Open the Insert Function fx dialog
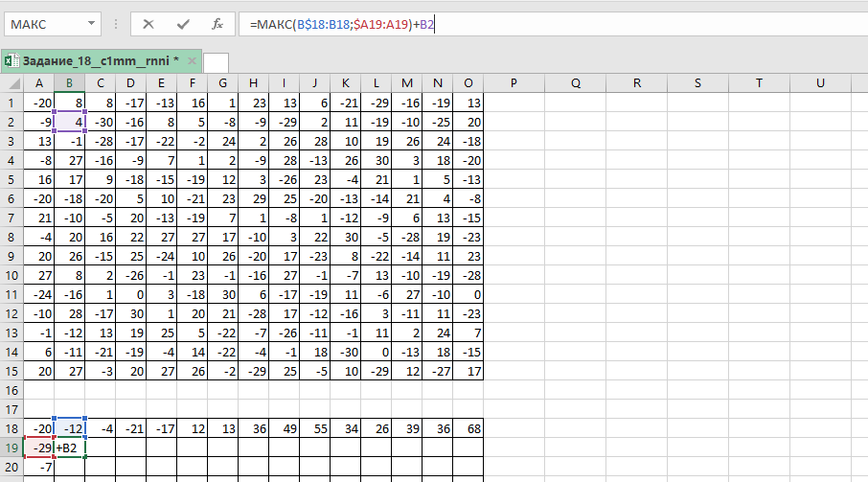Viewport: 868px width, 482px height. point(217,24)
